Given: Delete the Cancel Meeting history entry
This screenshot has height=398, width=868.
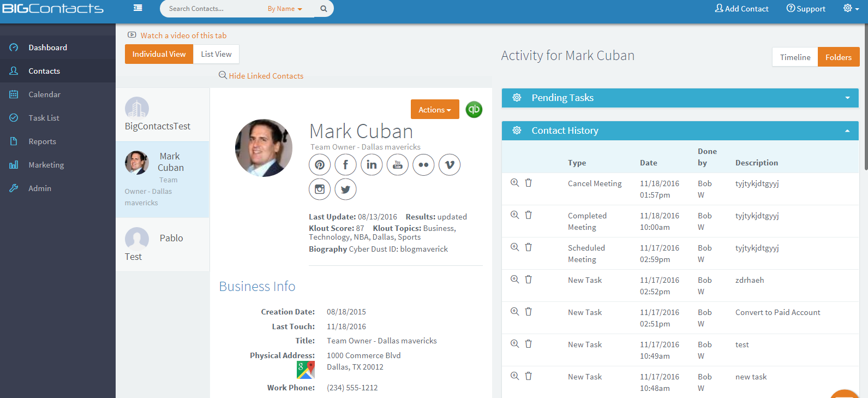Looking at the screenshot, I should coord(528,183).
